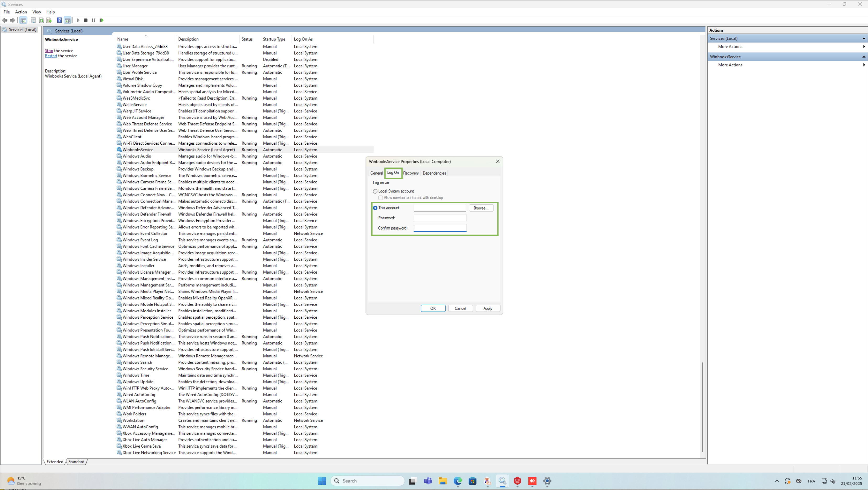868x490 pixels.
Task: Select the Local System account radio button
Action: [x=375, y=191]
